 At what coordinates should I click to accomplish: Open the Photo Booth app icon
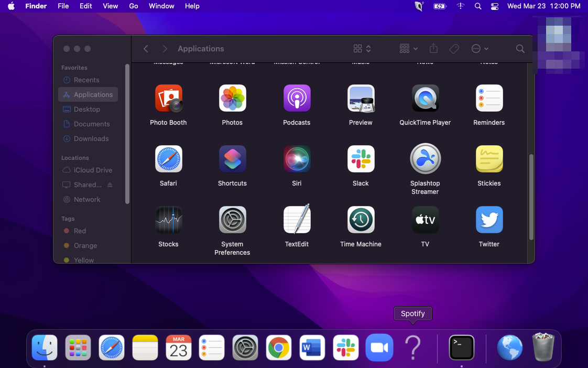tap(168, 98)
